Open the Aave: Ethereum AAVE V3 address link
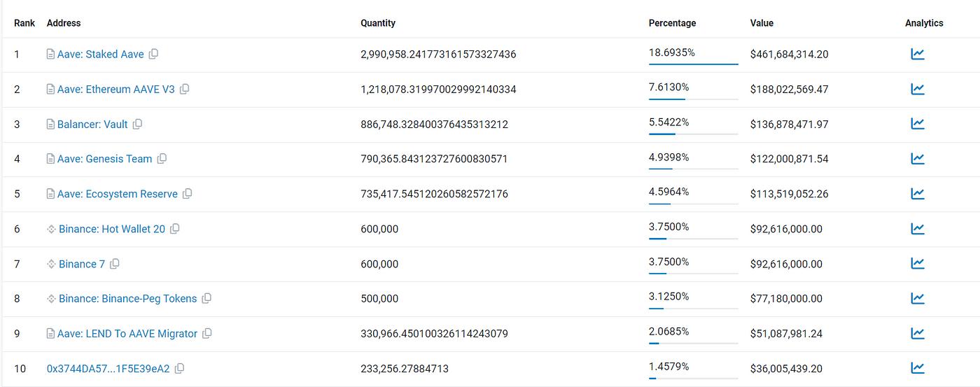Screen dimensions: 980x387 click(116, 90)
